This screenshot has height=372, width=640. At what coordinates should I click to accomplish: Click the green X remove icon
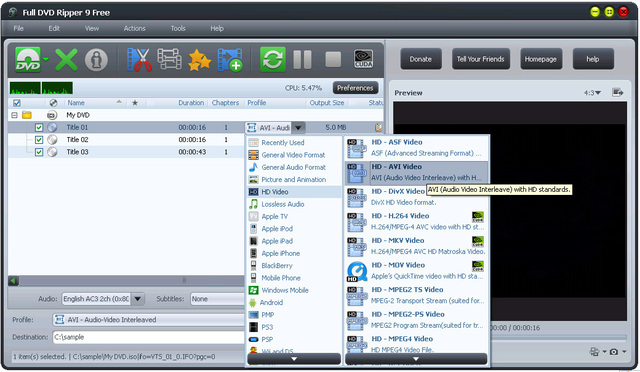(x=66, y=60)
